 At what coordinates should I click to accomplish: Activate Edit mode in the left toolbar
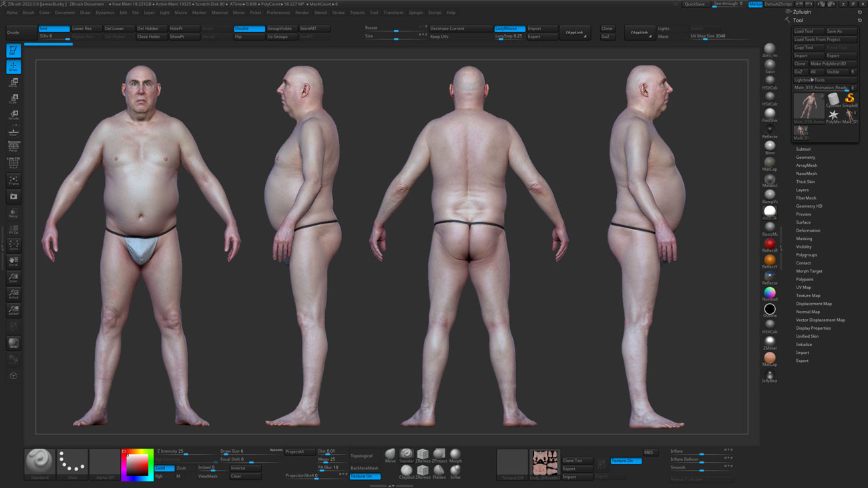13,50
